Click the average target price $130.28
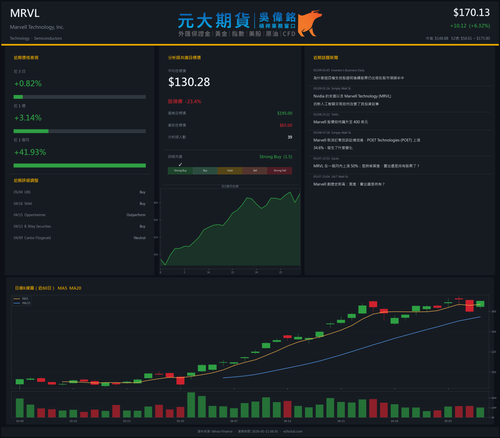 coord(189,82)
